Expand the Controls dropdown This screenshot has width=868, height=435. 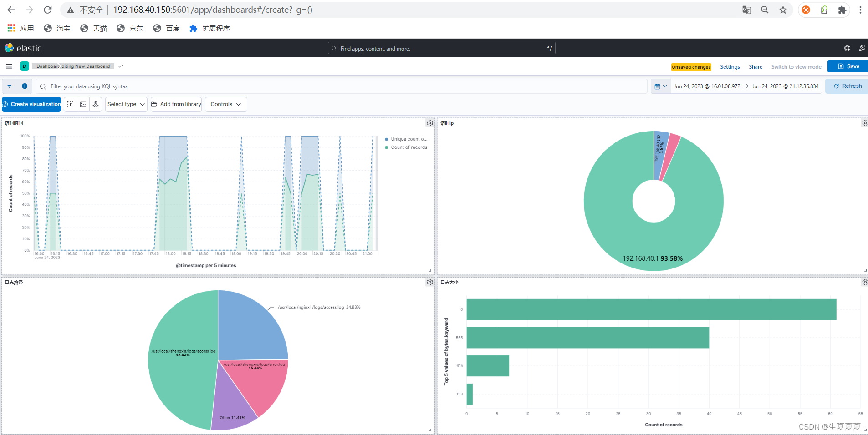click(x=226, y=104)
